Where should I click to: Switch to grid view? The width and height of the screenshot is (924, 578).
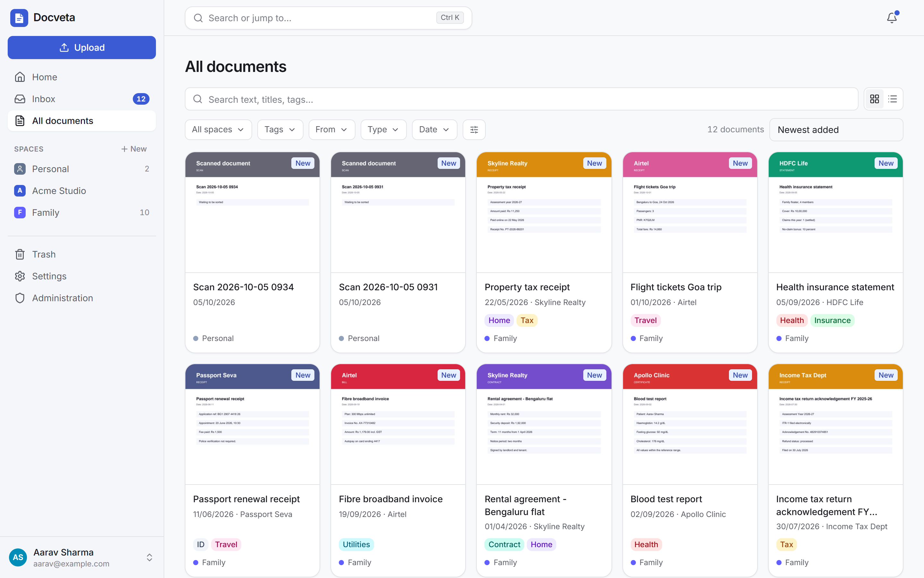874,99
